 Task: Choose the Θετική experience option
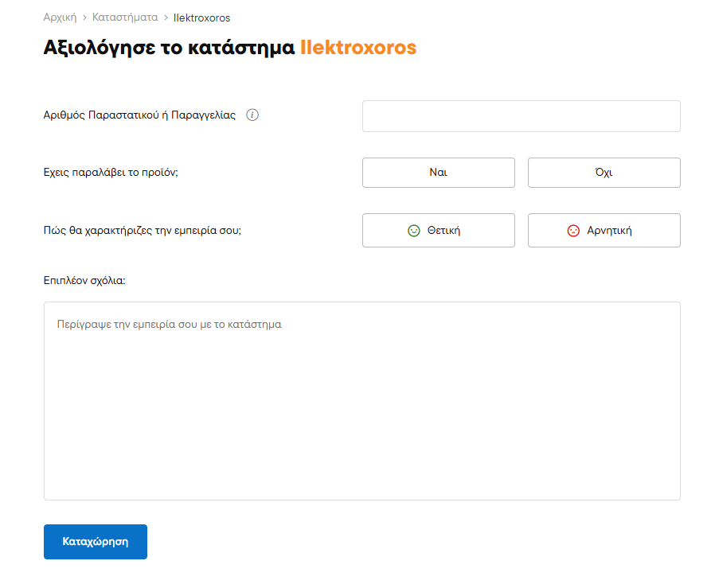pyautogui.click(x=438, y=231)
